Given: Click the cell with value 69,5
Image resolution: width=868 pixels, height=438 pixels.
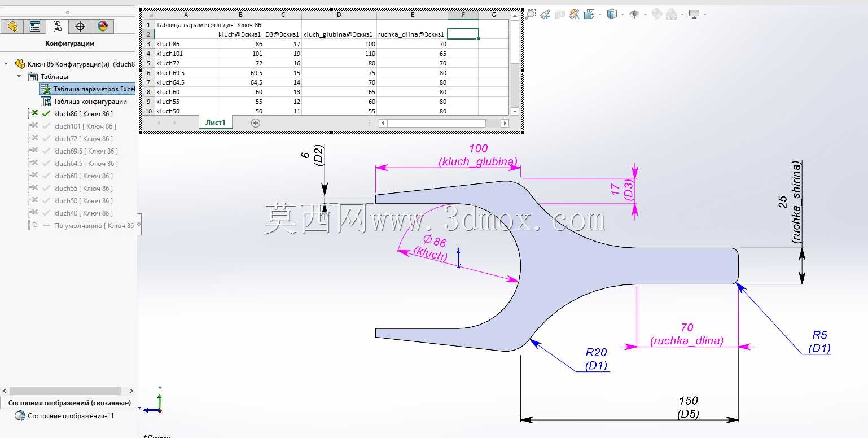Looking at the screenshot, I should point(240,73).
